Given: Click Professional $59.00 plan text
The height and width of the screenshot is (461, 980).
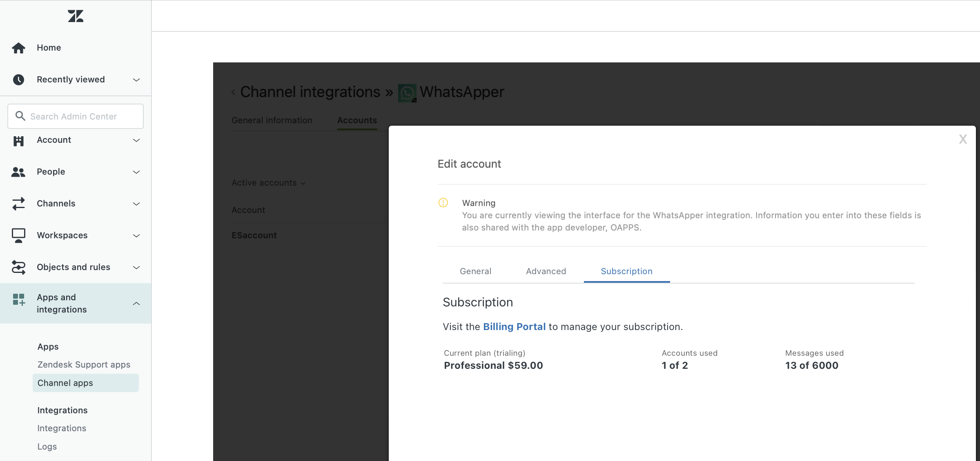Looking at the screenshot, I should click(493, 366).
